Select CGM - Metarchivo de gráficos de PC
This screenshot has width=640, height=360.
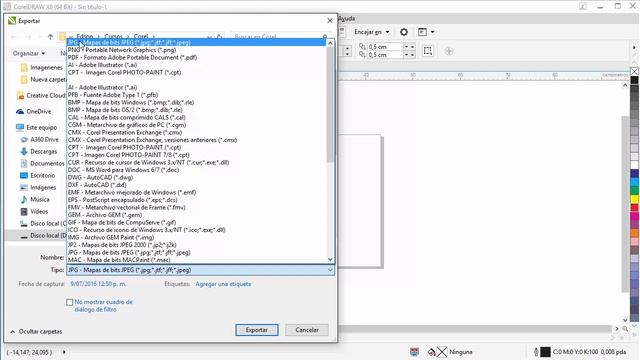[x=127, y=125]
